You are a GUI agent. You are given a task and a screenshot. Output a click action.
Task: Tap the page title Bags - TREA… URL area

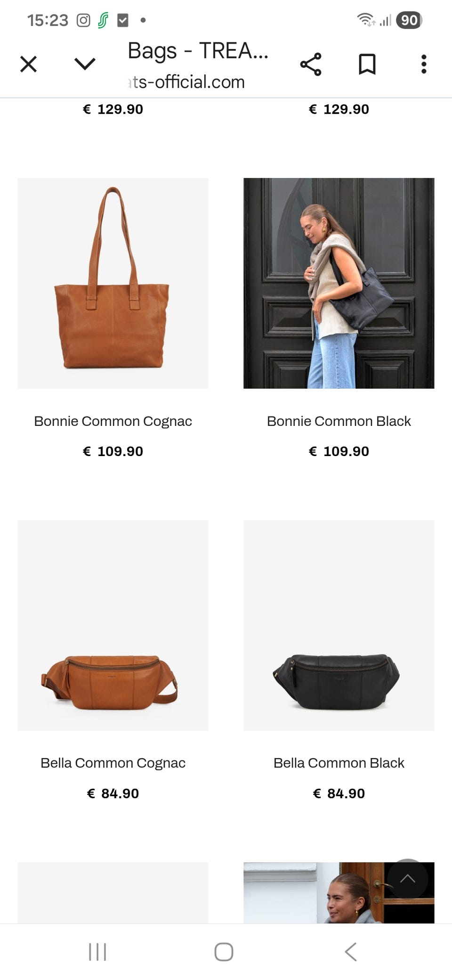click(x=198, y=65)
